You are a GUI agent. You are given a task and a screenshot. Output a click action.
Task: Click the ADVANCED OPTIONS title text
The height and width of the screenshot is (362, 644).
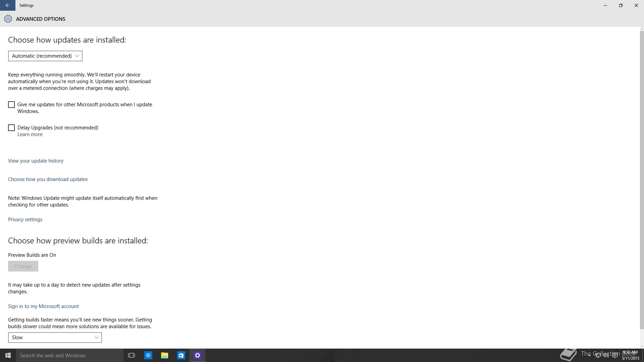41,19
